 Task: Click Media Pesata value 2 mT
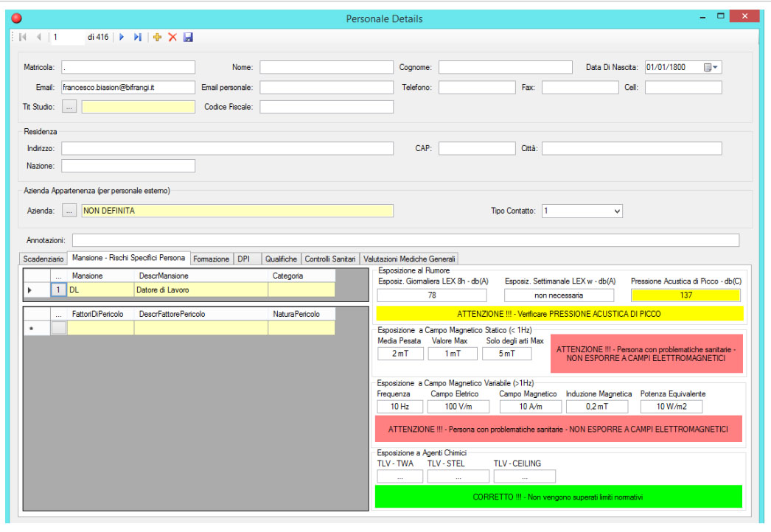400,354
